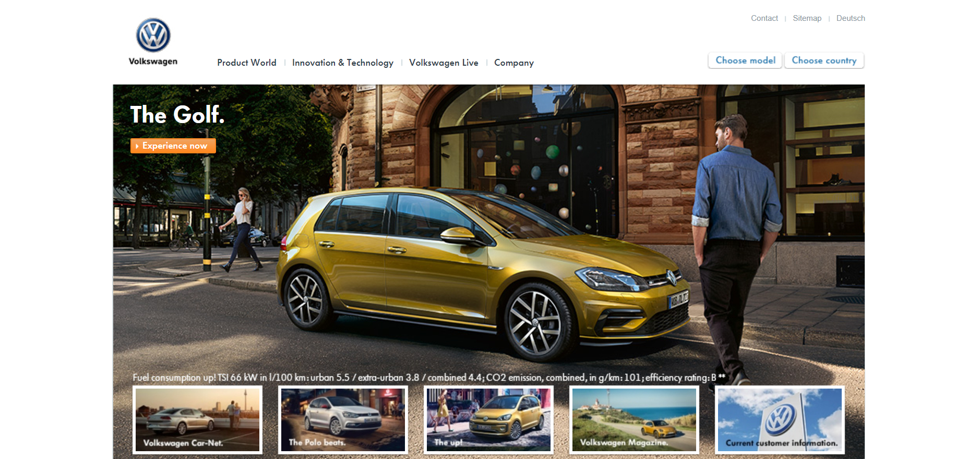Viewport: 980px width, 459px height.
Task: Click The Golf. headline text
Action: [x=177, y=115]
